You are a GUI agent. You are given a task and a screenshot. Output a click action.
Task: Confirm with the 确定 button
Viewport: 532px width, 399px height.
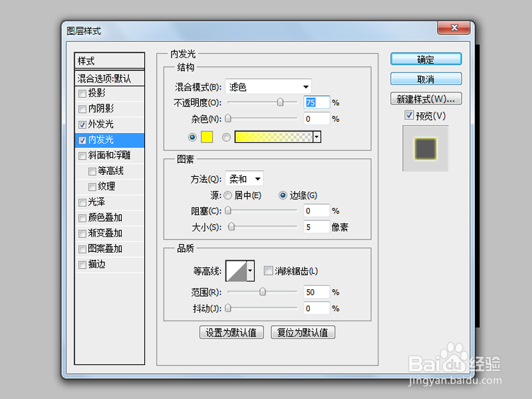[x=426, y=59]
